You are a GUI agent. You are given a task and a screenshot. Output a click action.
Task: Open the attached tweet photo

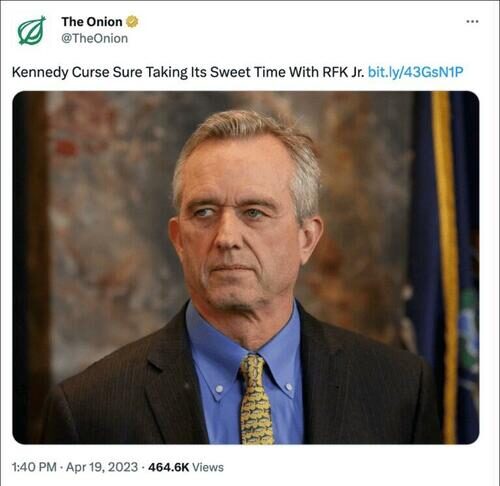246,267
